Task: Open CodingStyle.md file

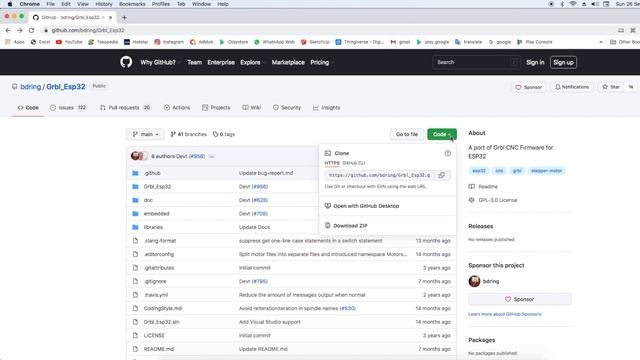Action: point(162,308)
